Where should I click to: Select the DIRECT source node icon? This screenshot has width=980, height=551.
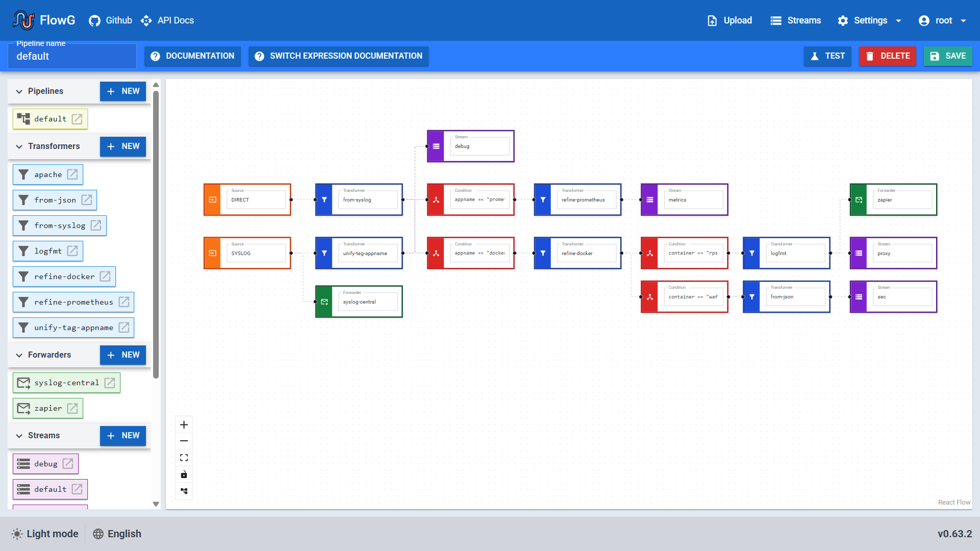click(213, 200)
